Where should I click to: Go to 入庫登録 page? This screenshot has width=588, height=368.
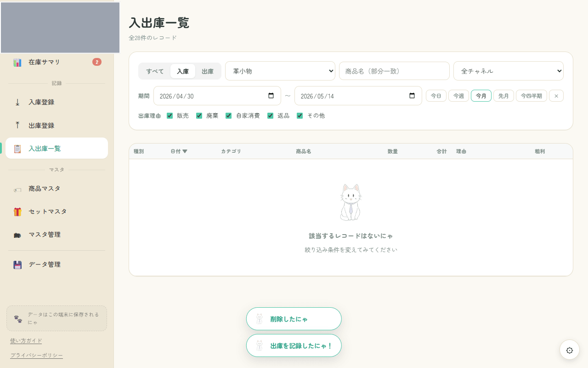coord(57,102)
